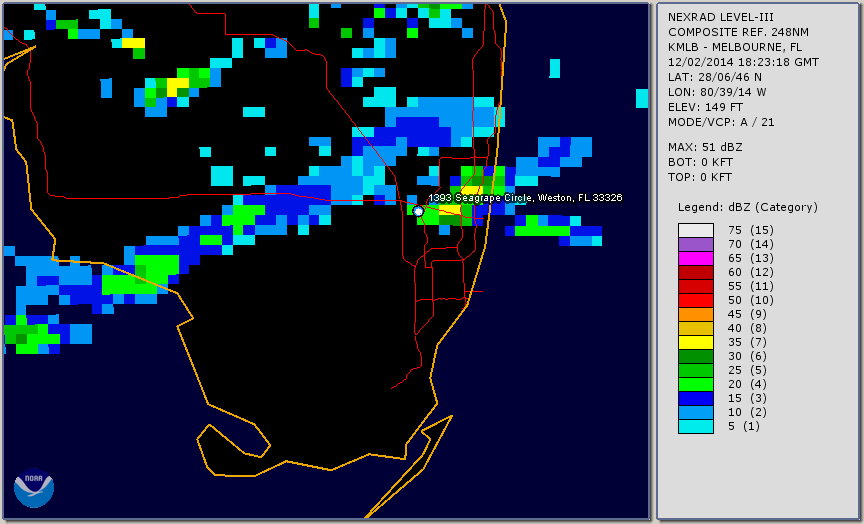Click the Legend: dBZ (Category) heading
Viewport: 864px width, 524px height.
click(x=748, y=207)
